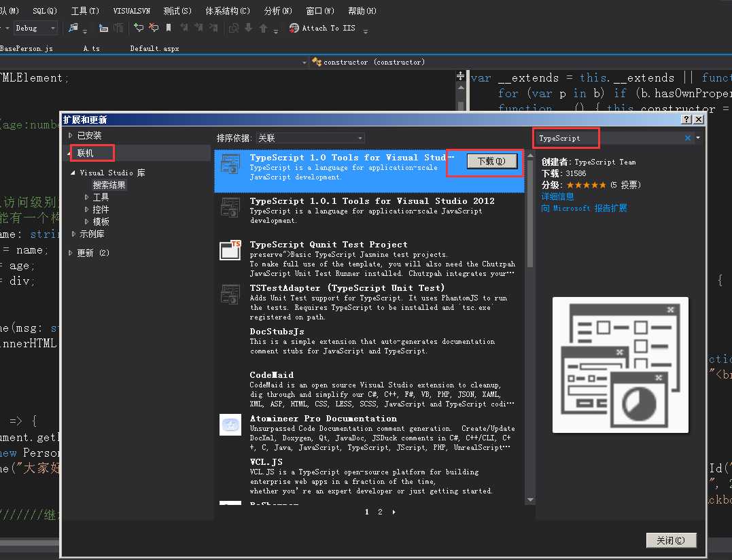The width and height of the screenshot is (732, 560).
Task: Click the TypeScript Qunit Test Project icon
Action: pyautogui.click(x=230, y=250)
